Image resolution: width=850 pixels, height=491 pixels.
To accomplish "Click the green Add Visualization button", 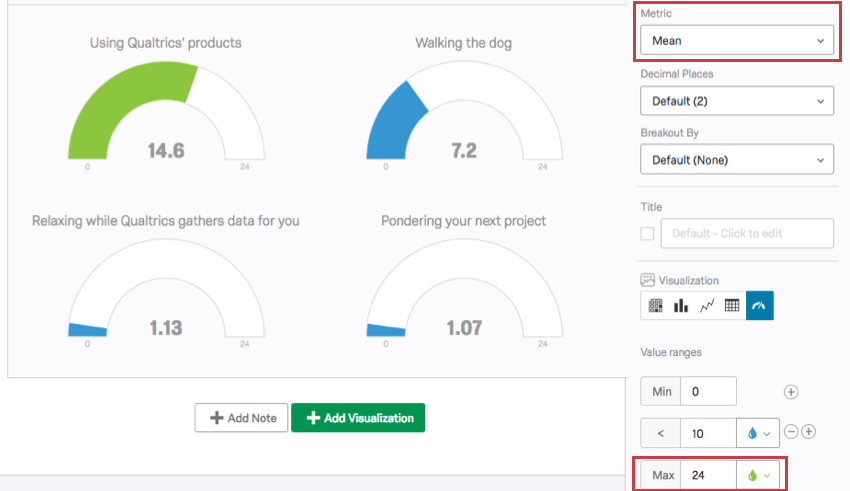I will coord(358,418).
